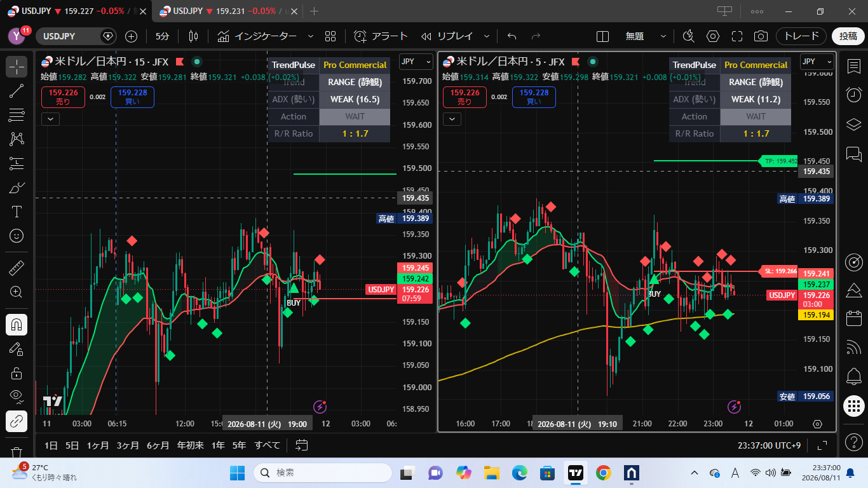
Task: Switch to the USDJPY 159.231 tab
Action: point(229,11)
